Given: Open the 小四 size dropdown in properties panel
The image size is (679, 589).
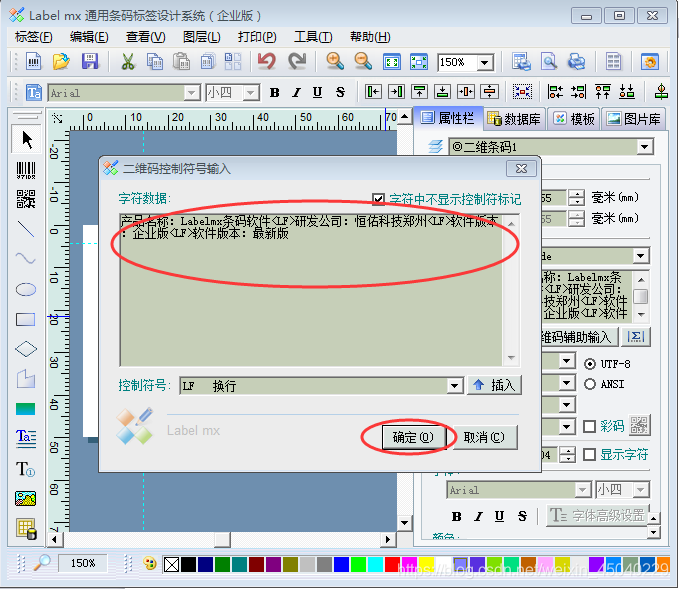Looking at the screenshot, I should pos(640,490).
